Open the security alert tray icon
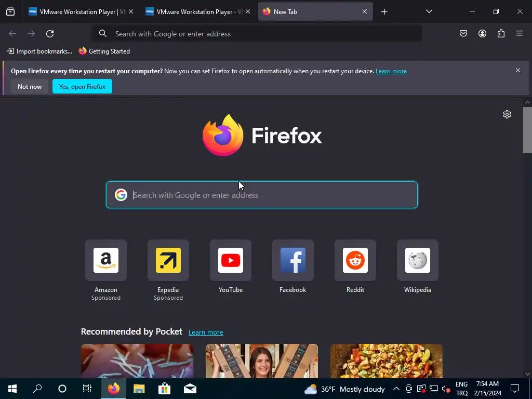 click(x=421, y=389)
